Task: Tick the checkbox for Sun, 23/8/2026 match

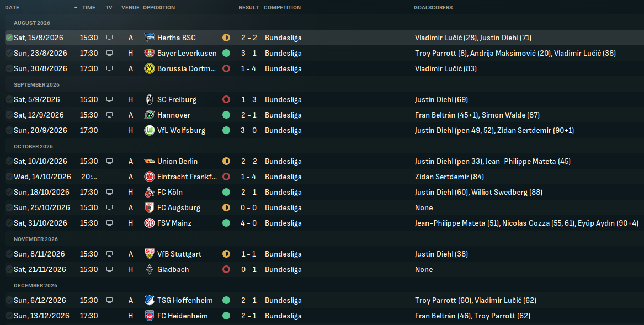Action: coord(9,53)
